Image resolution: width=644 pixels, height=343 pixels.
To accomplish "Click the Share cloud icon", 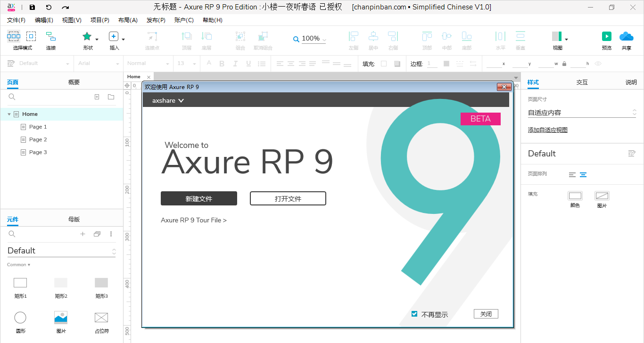I will tap(626, 36).
